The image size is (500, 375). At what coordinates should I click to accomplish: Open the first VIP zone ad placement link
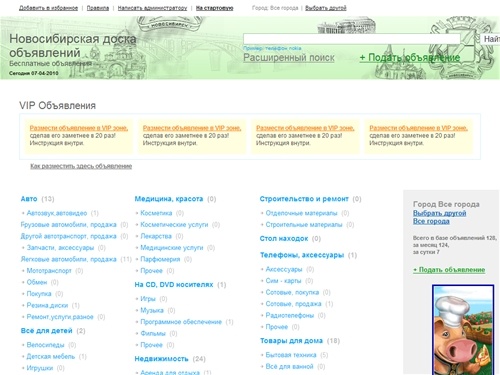tap(79, 128)
